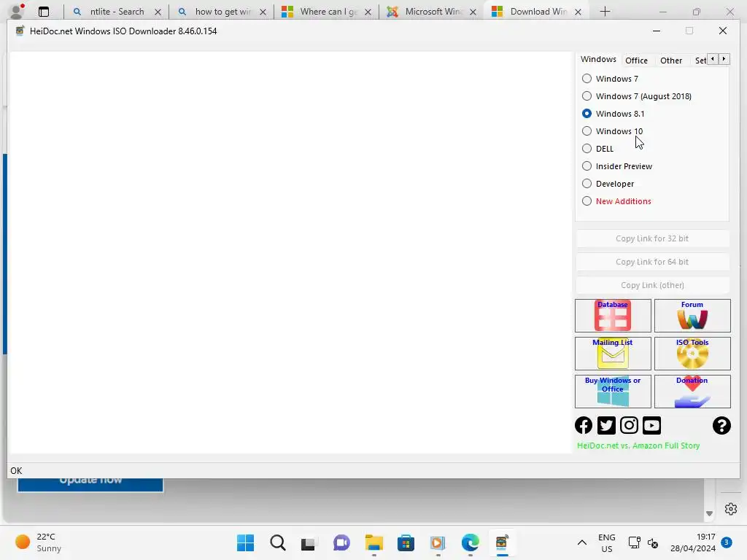Switch to the partially shown Set tab

click(700, 60)
